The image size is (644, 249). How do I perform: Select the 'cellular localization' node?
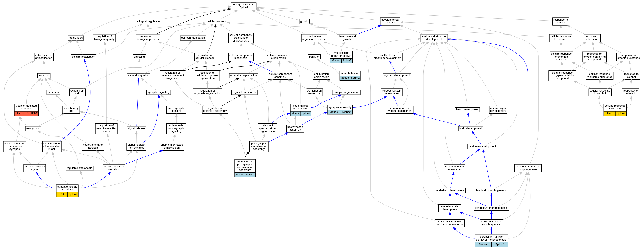click(x=84, y=57)
